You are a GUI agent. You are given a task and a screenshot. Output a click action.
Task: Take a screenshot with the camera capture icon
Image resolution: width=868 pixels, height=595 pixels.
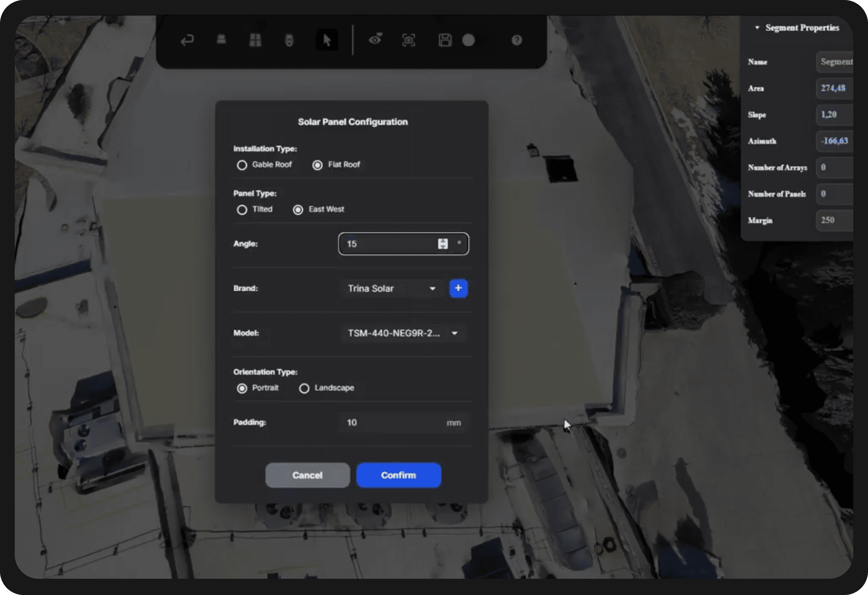click(409, 40)
